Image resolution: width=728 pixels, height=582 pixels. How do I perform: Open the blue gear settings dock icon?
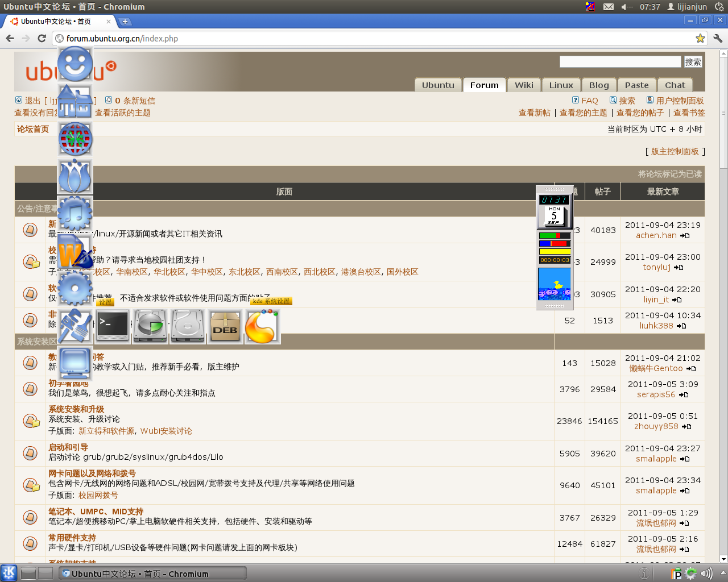[75, 289]
